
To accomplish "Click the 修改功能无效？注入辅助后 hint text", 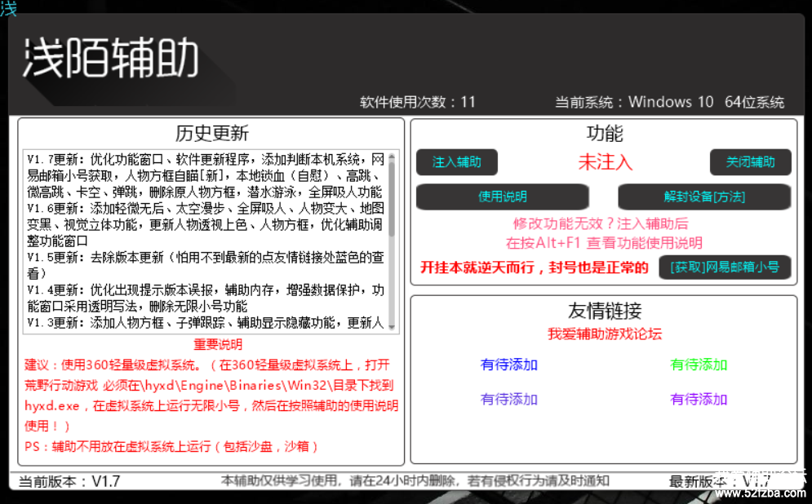I will tap(600, 223).
